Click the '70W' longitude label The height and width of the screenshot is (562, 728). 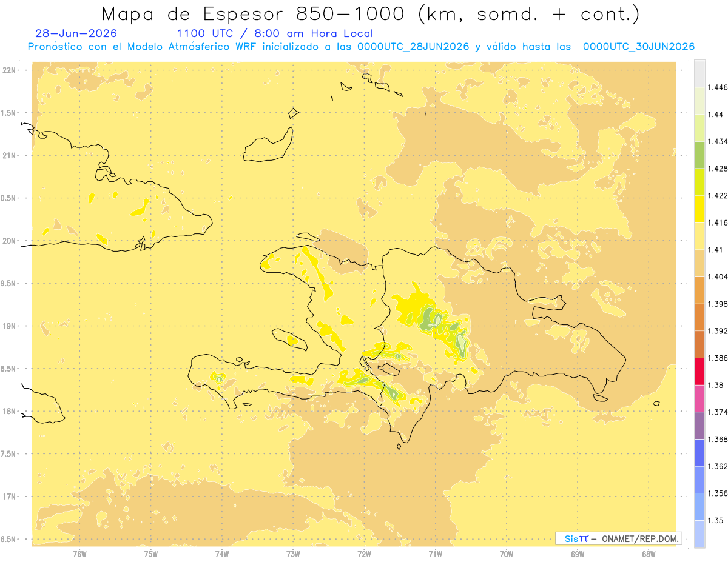[x=507, y=554]
